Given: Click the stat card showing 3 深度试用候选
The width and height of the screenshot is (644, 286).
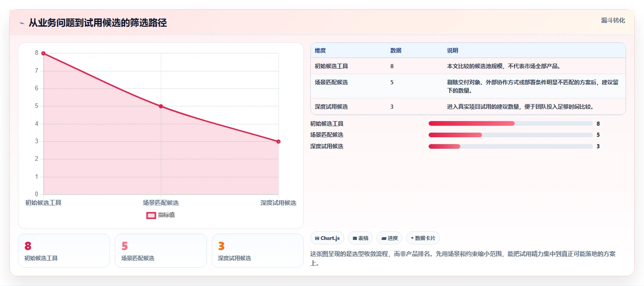Looking at the screenshot, I should pos(258,251).
